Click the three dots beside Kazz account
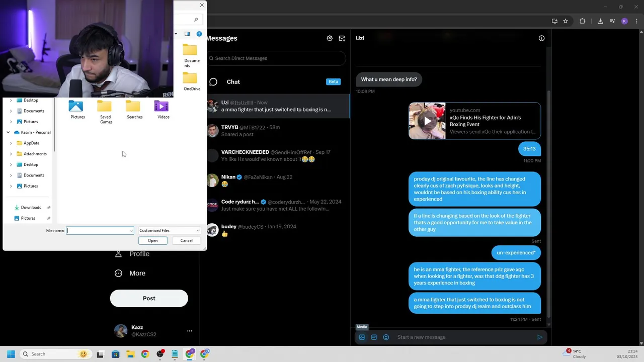 (190, 331)
